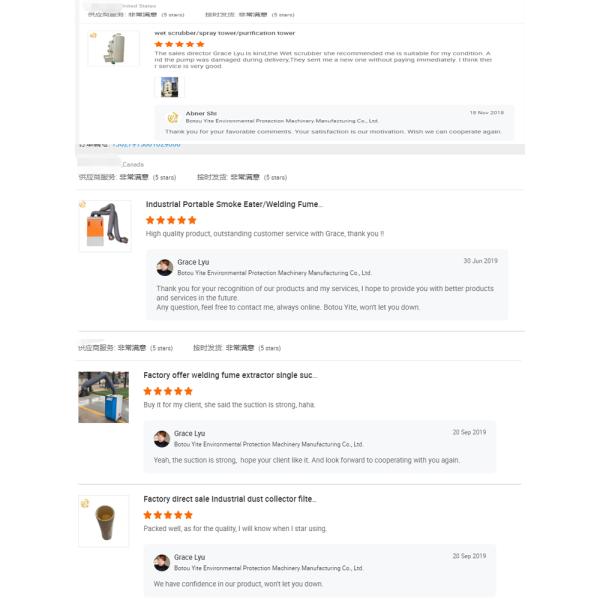Click Factory direct sale dust collector title
Viewport: 600px width, 600px height.
(x=229, y=499)
